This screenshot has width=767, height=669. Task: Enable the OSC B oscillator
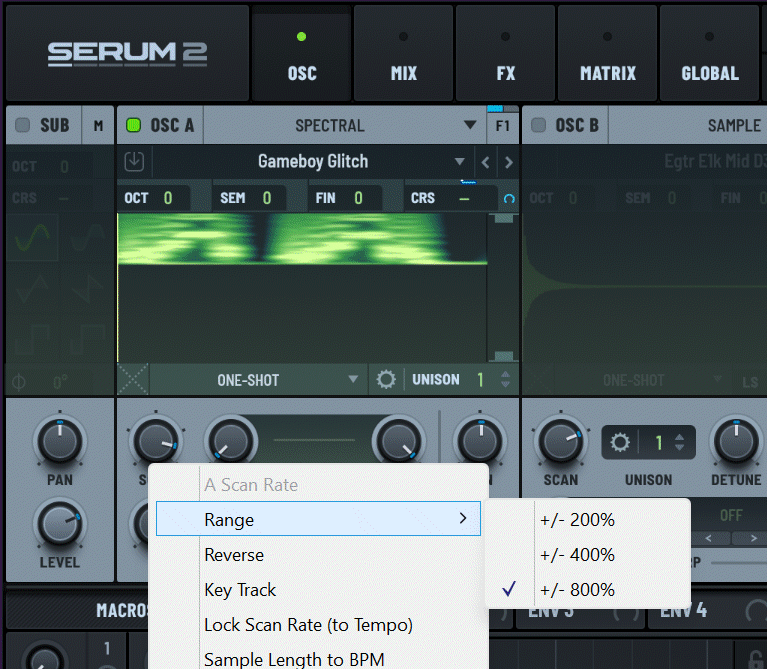539,125
